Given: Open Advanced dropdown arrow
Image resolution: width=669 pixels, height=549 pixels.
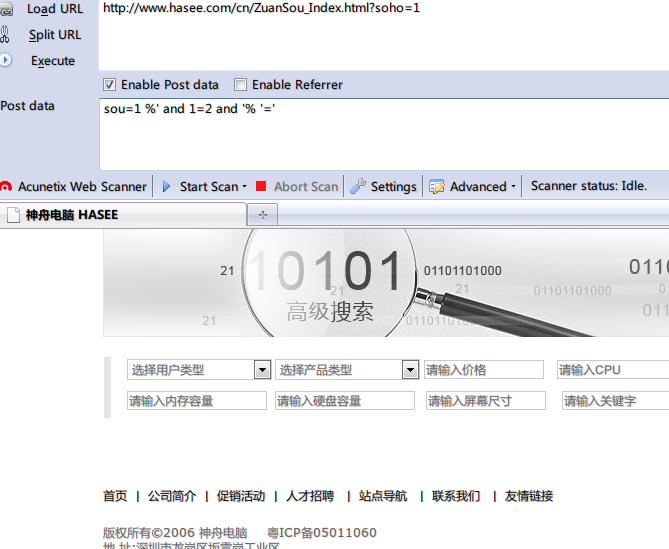Looking at the screenshot, I should coord(513,187).
